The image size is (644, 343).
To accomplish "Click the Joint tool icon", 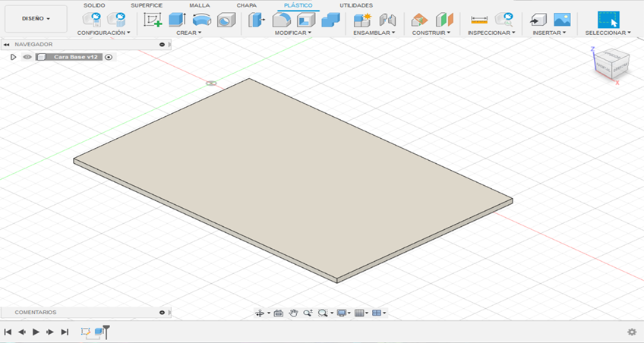I will point(387,19).
